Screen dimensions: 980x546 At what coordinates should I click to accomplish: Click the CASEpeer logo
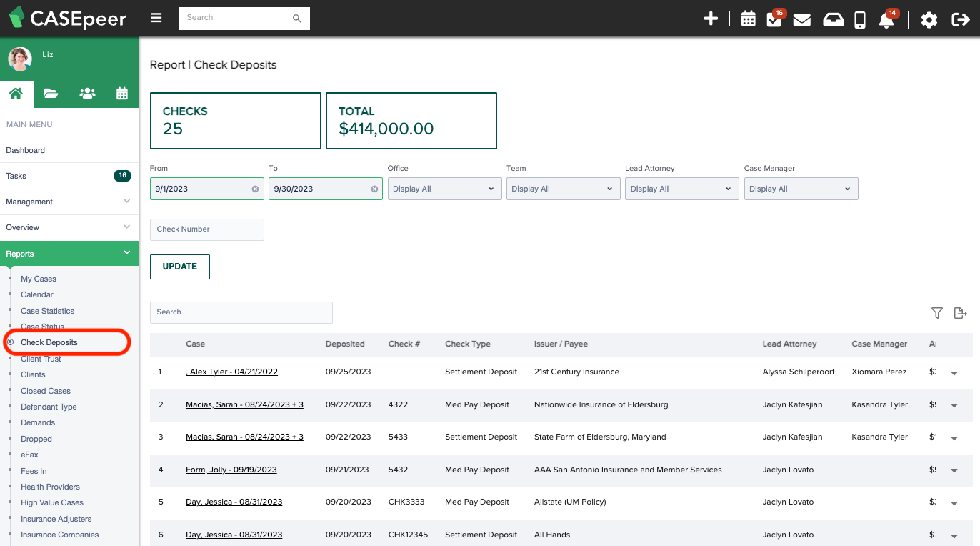tap(68, 18)
